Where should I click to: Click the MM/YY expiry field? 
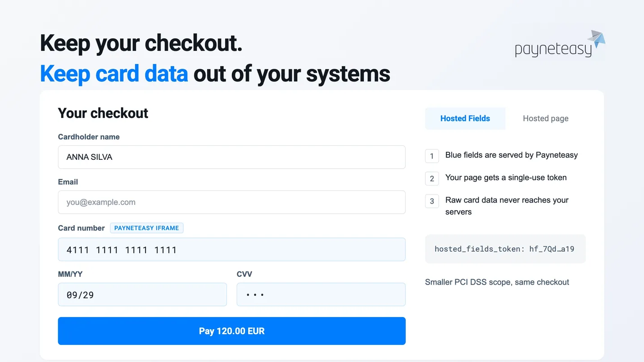click(142, 294)
